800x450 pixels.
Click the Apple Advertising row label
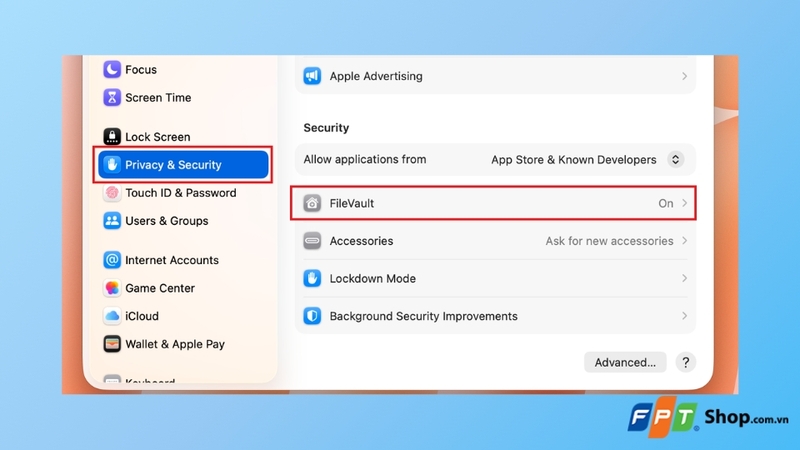[376, 76]
